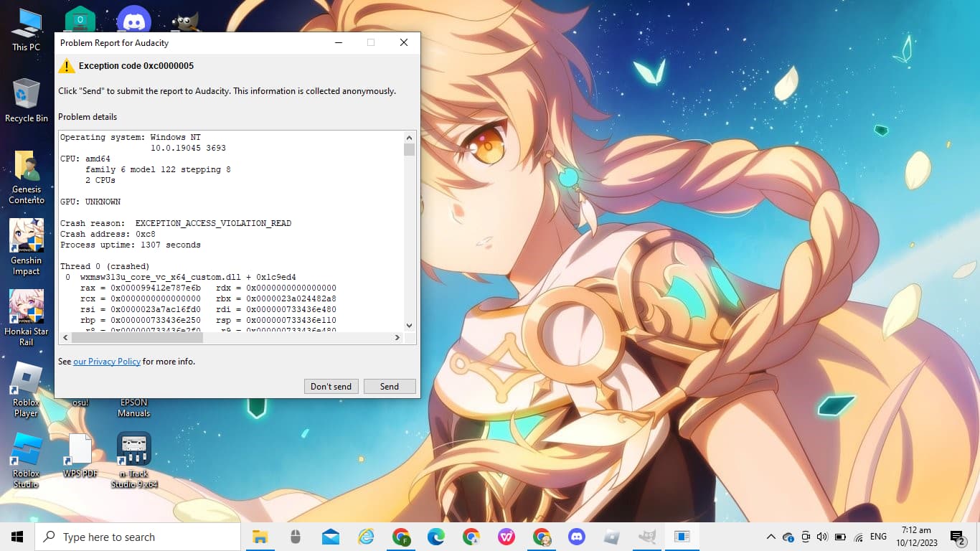Click the left arrow of the details horizontal scrollbar
Screen dimensions: 980x551
65,337
